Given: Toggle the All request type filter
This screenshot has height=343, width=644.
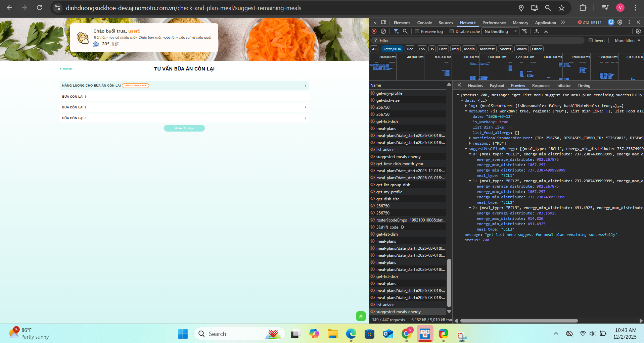Looking at the screenshot, I should pos(374,49).
